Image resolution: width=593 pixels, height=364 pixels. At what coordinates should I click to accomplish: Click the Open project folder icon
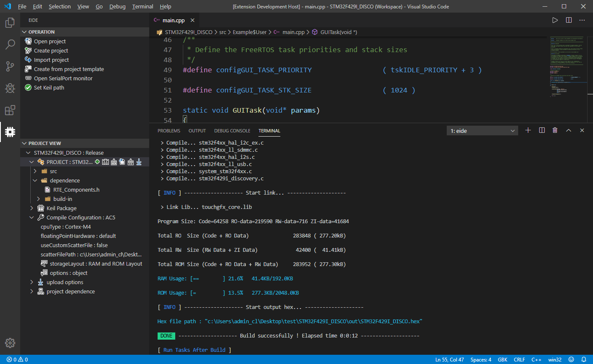pyautogui.click(x=28, y=41)
